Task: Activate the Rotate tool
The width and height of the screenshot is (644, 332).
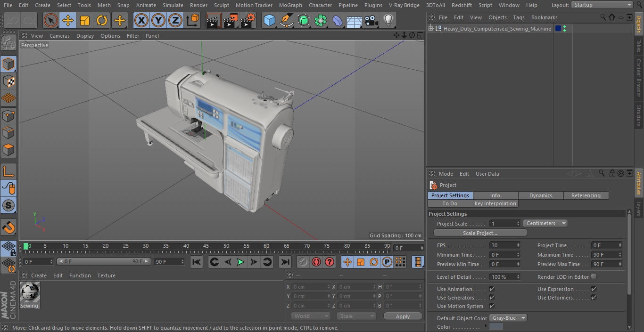Action: [x=102, y=20]
